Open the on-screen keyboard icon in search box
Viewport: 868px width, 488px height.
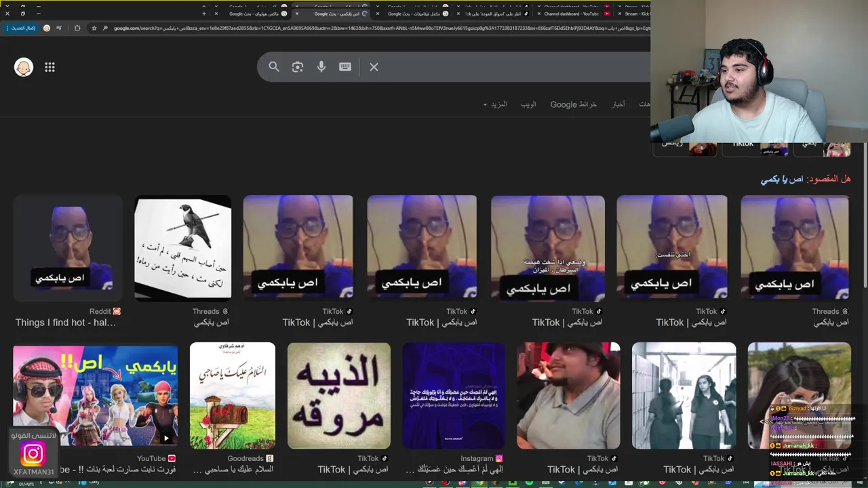click(345, 67)
